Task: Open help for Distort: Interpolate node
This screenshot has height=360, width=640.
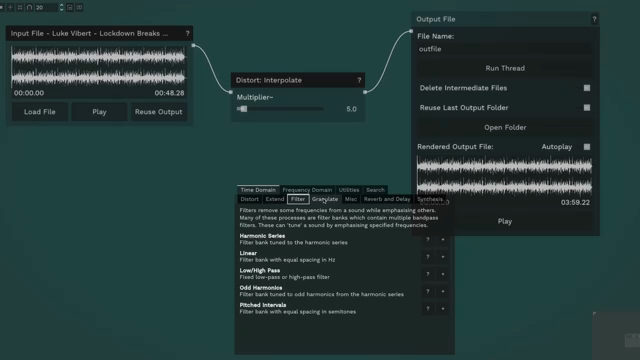Action: (359, 80)
